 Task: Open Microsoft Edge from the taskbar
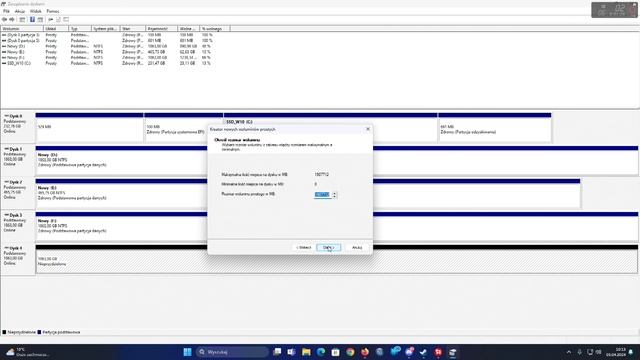click(321, 352)
